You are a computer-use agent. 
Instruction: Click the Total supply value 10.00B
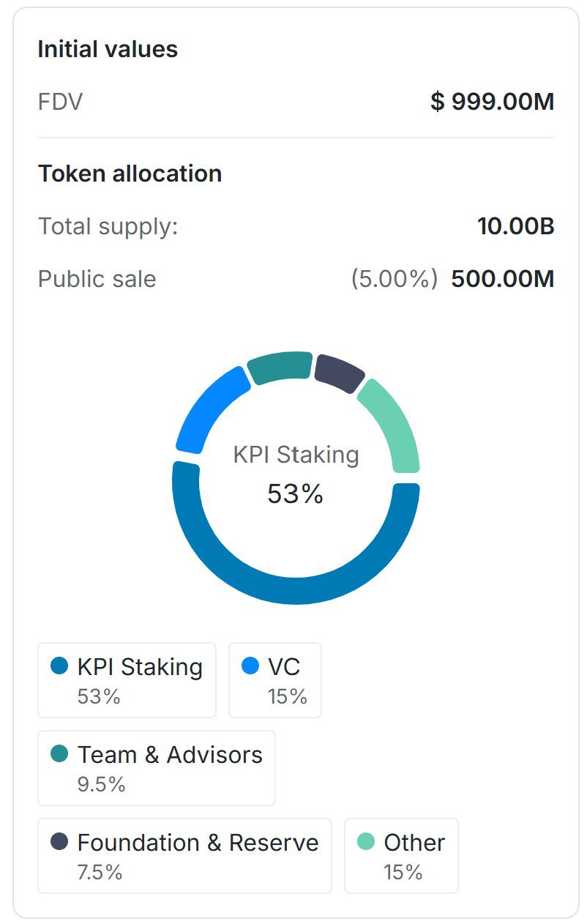(x=515, y=226)
